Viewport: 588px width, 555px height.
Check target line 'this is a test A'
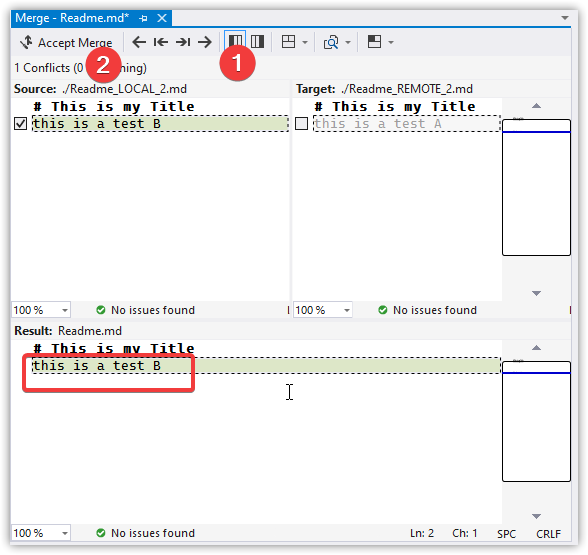[301, 123]
